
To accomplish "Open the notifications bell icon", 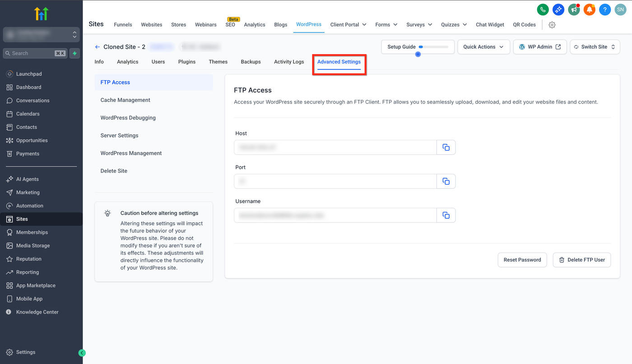I will coord(589,9).
